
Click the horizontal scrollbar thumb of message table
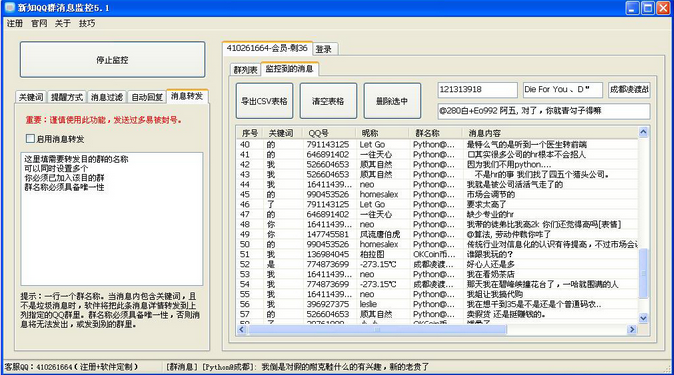pyautogui.click(x=377, y=329)
